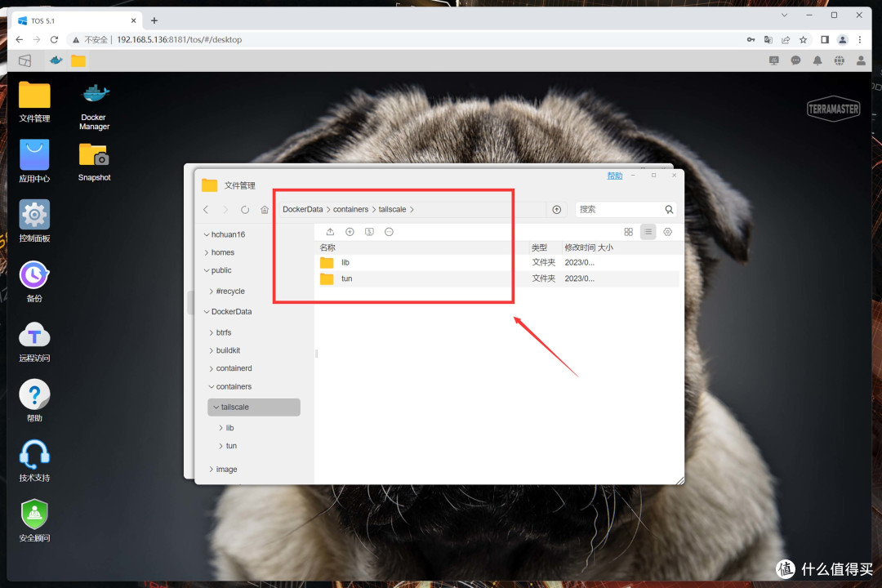
Task: Switch to grid view in file manager
Action: (x=628, y=232)
